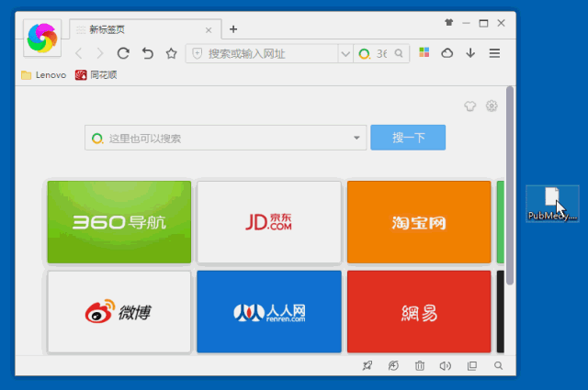Open the 淘宝网 tile
Image resolution: width=588 pixels, height=390 pixels.
point(419,222)
